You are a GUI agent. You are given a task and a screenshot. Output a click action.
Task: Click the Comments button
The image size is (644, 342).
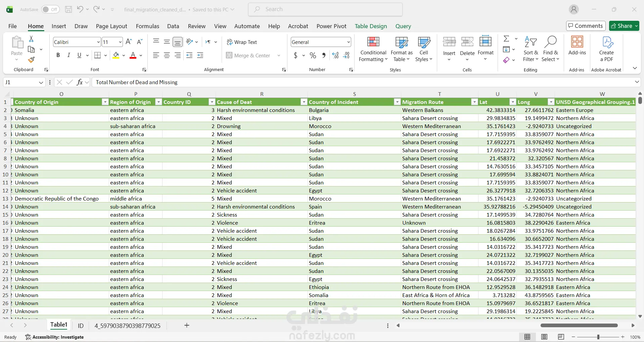[x=586, y=26]
